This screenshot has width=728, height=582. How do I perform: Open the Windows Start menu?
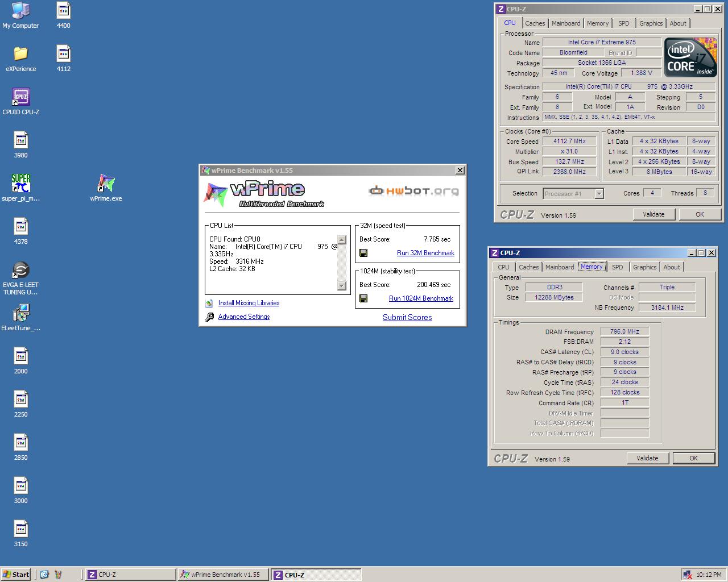tap(16, 575)
